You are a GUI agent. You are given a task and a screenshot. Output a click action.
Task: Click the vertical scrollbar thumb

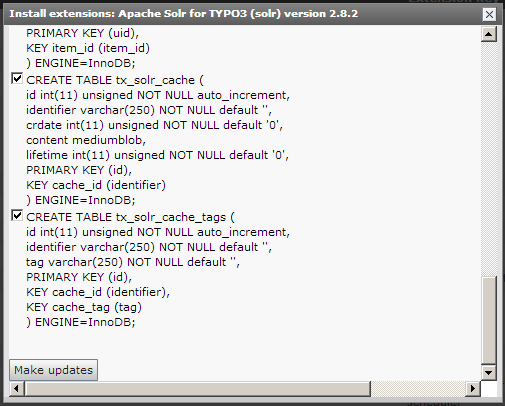point(489,320)
